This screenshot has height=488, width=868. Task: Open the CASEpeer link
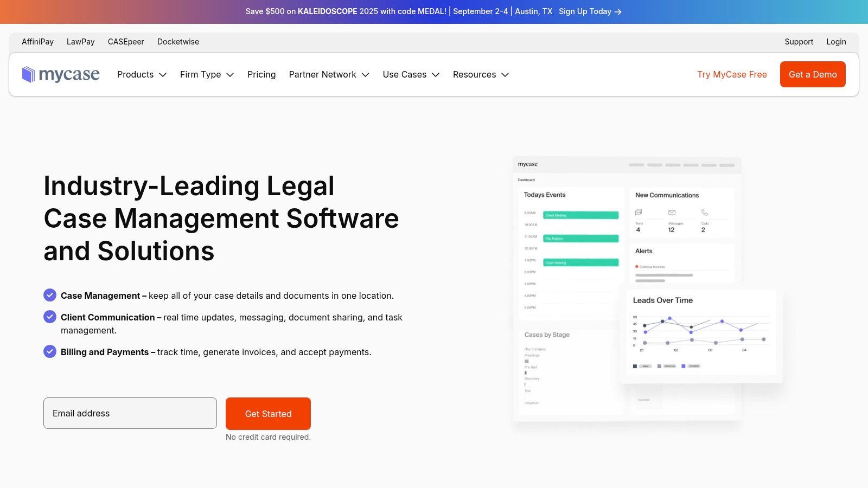(126, 42)
